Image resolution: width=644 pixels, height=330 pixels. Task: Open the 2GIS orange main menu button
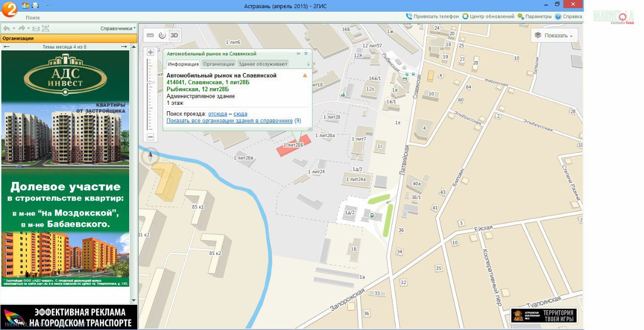pyautogui.click(x=10, y=9)
